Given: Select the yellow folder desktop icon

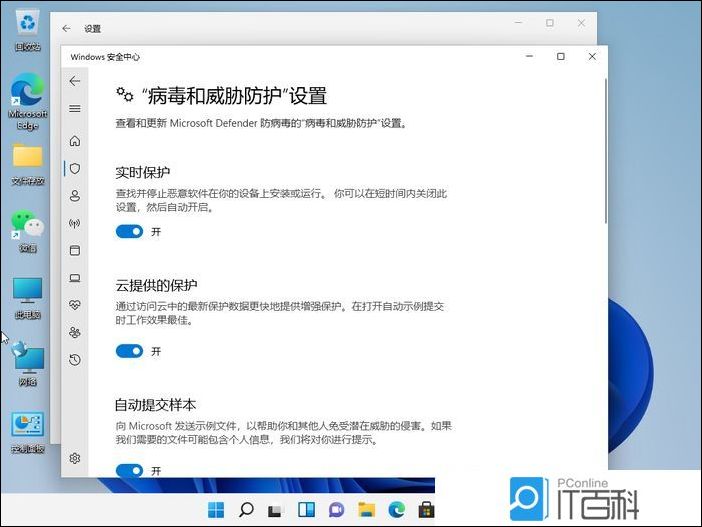Looking at the screenshot, I should [28, 165].
